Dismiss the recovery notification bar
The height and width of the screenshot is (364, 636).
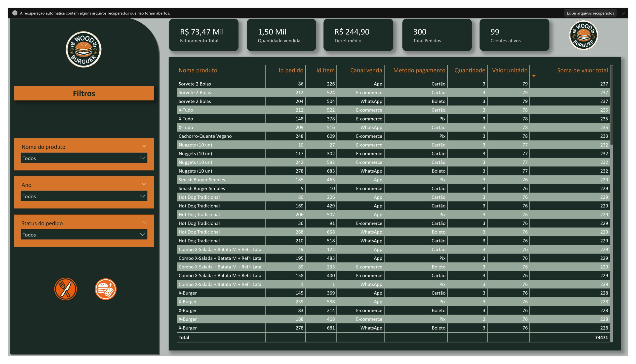point(623,13)
